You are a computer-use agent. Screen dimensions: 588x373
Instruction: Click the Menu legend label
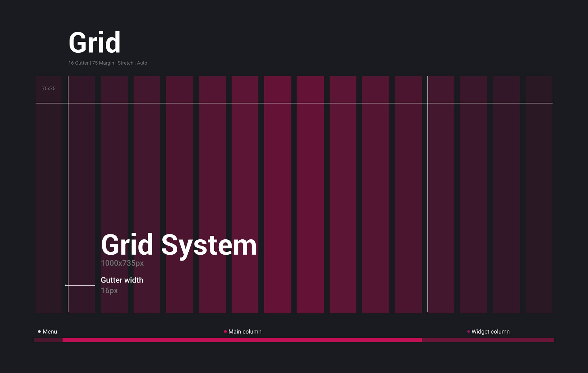point(50,332)
